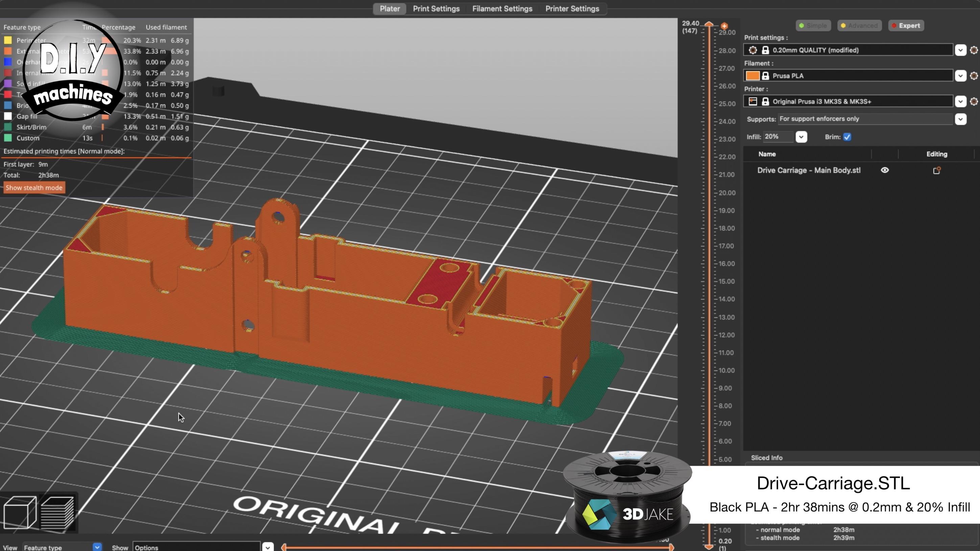
Task: Toggle the Gap fill feature color swatch
Action: (7, 116)
